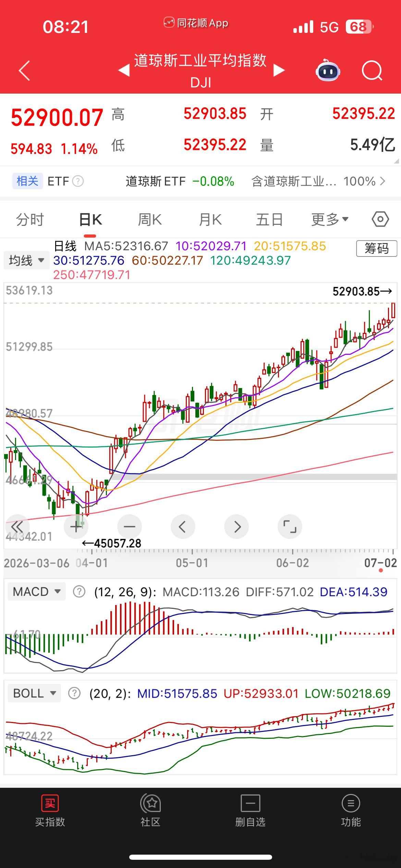
Task: Select 五日 five-day tab
Action: 269,219
